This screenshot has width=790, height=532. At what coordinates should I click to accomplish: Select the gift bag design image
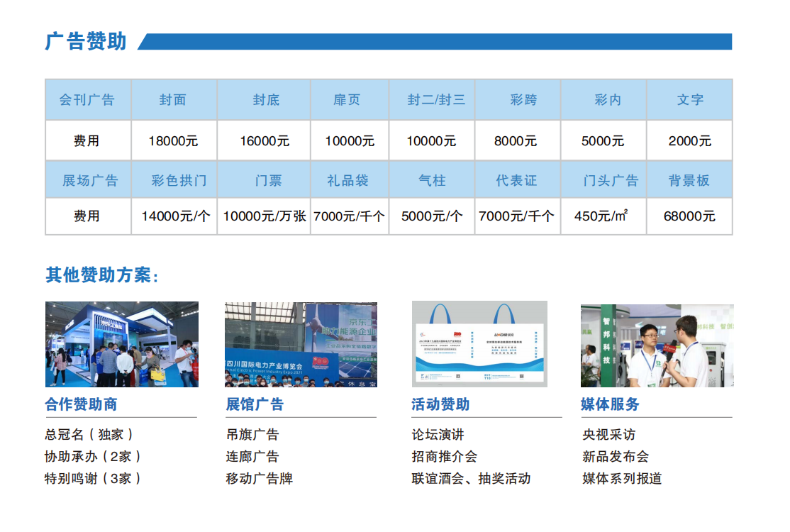(x=479, y=345)
